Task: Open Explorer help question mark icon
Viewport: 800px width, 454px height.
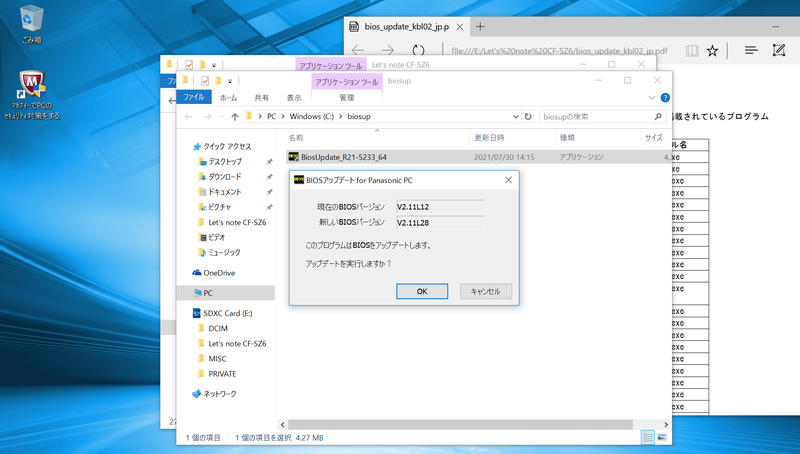Action: click(x=665, y=97)
